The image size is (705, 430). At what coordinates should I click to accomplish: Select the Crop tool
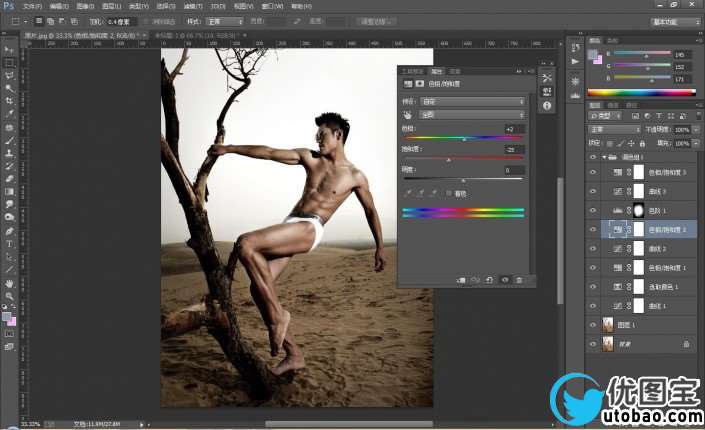[9, 101]
